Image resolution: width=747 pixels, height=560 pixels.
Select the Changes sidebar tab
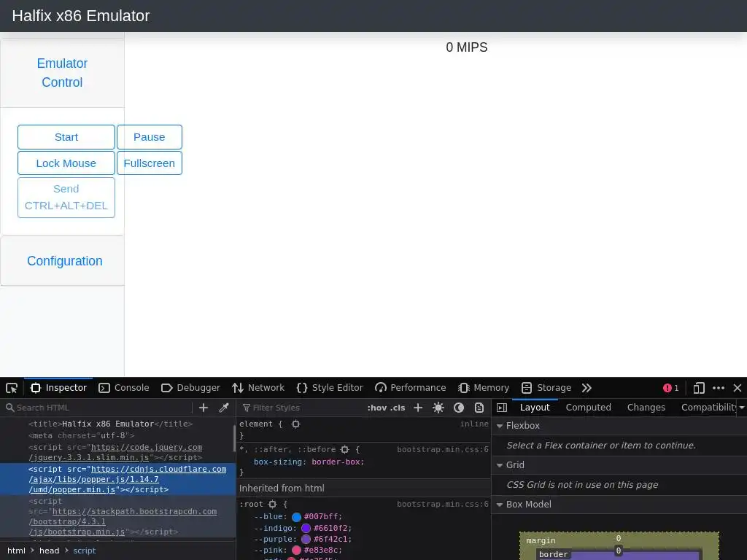[x=646, y=408]
